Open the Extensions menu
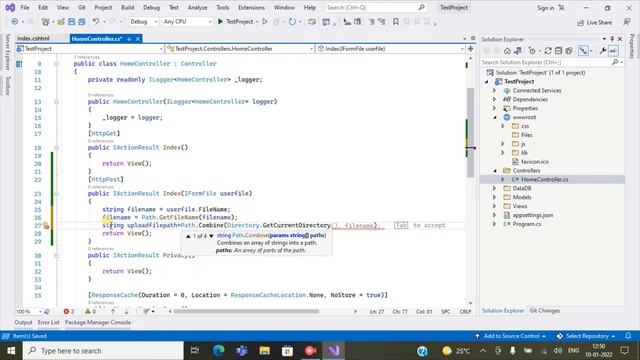Screen dimensions: 640x360 tap(251, 7)
